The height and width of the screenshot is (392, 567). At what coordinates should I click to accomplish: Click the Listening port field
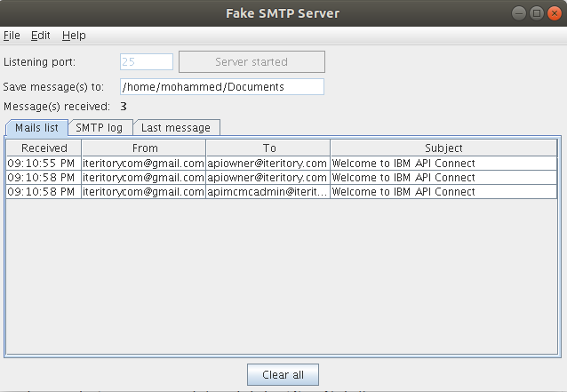click(147, 62)
